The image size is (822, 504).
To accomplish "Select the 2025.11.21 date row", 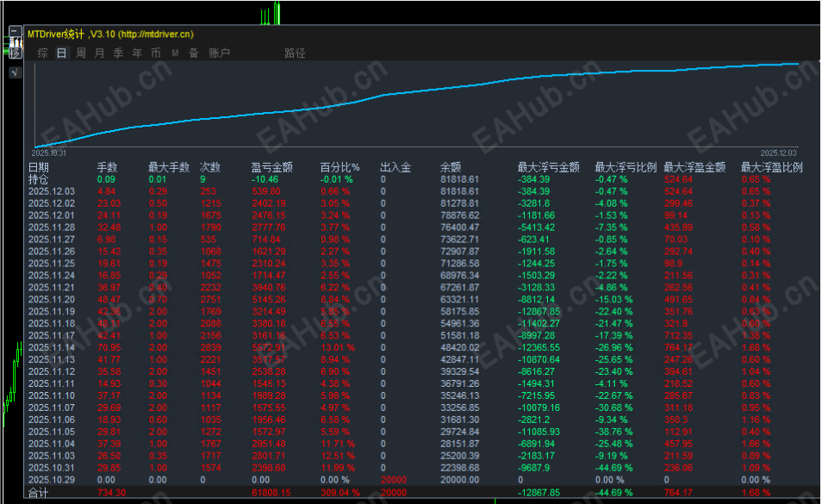I will 52,288.
